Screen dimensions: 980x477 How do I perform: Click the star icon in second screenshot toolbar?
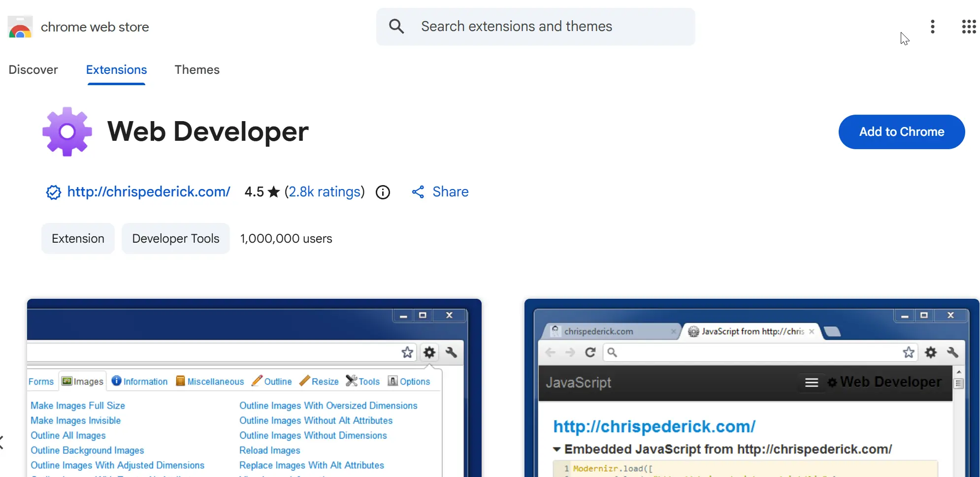(x=909, y=352)
